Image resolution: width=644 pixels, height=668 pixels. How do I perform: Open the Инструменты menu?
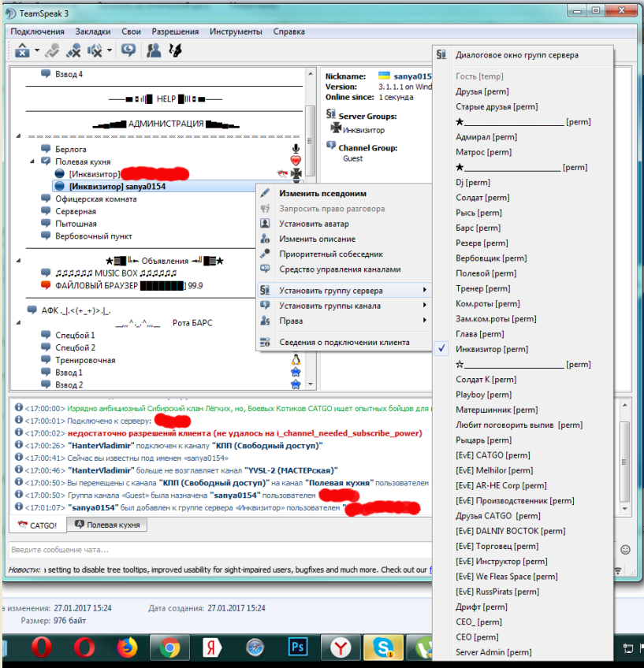tap(238, 32)
